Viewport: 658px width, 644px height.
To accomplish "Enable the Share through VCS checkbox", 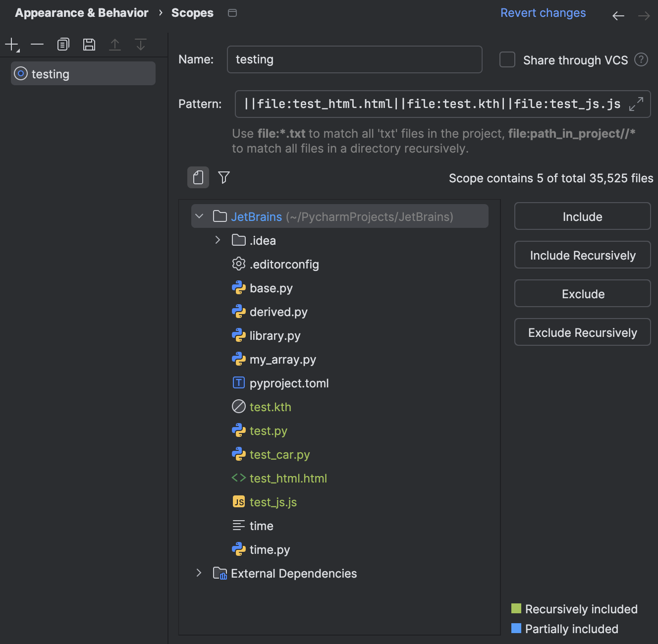I will [x=507, y=59].
